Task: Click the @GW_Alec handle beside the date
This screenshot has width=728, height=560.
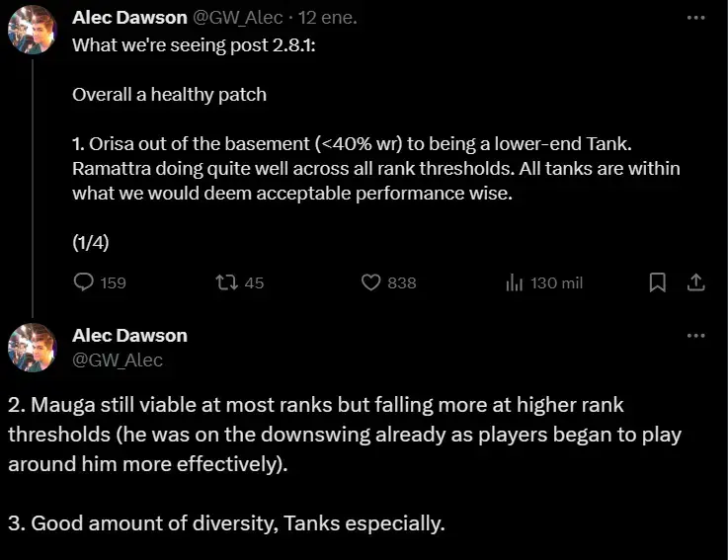Action: pos(237,18)
